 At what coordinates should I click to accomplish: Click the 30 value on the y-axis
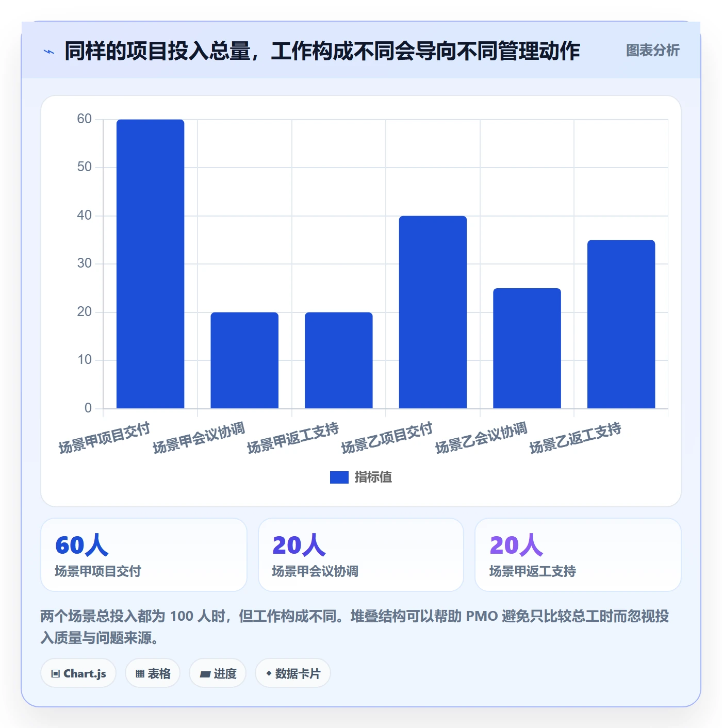84,263
